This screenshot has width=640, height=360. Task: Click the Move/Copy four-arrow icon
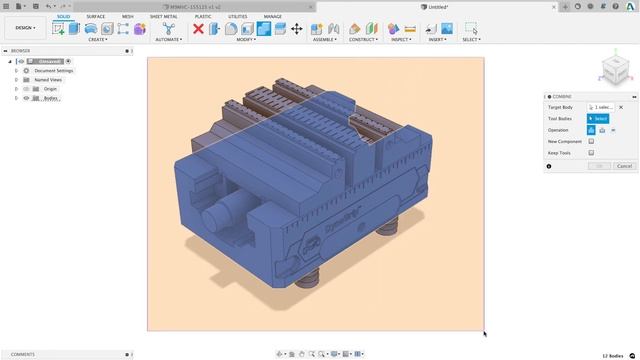tap(297, 29)
